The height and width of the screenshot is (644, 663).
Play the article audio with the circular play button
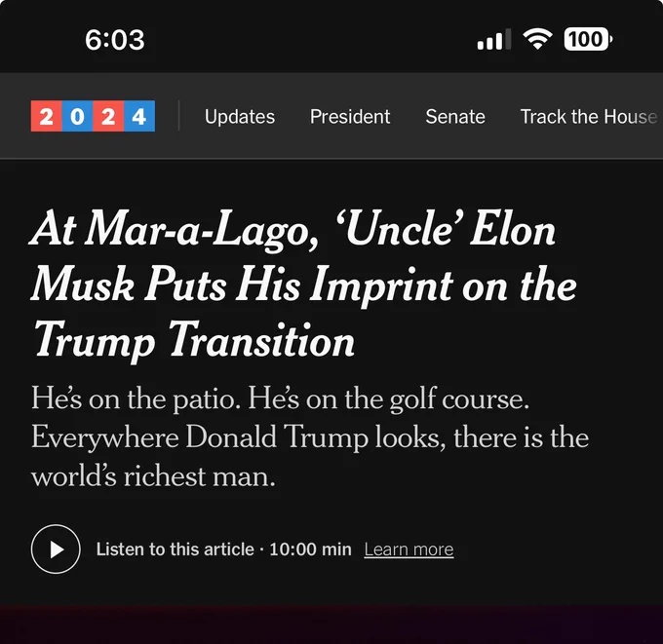point(56,549)
